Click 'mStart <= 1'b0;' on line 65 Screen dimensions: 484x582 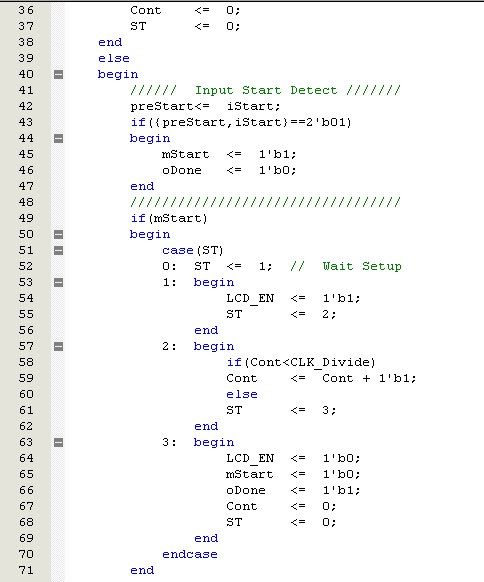(293, 474)
